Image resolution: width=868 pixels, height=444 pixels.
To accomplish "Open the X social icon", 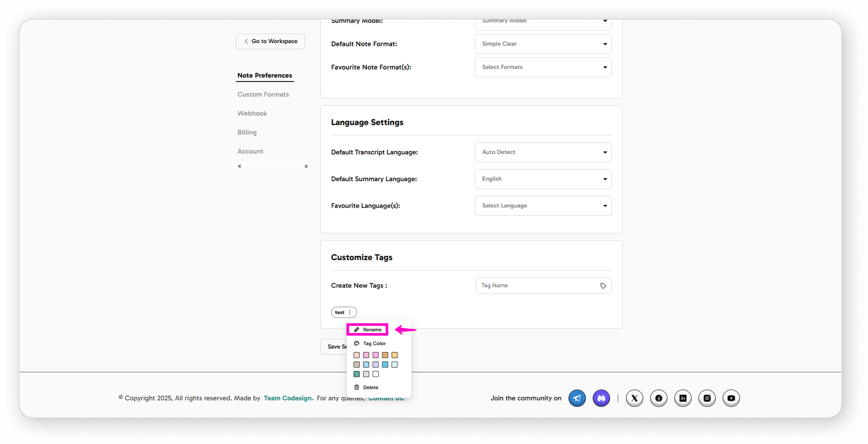I will point(634,398).
